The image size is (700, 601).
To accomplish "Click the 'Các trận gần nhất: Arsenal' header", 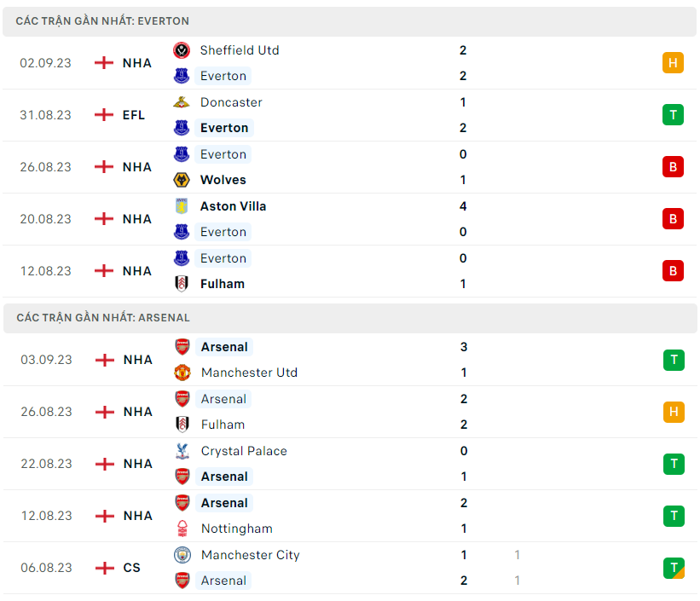I will coord(103,318).
